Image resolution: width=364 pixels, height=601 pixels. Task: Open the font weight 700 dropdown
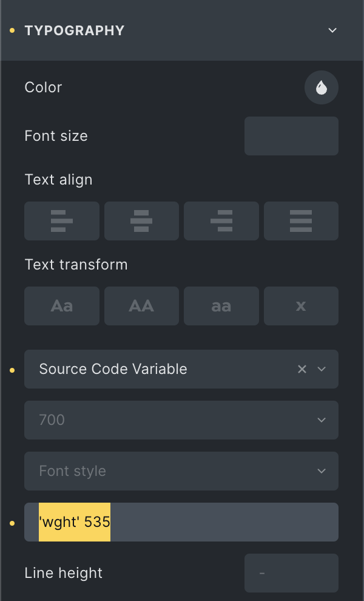pos(181,420)
